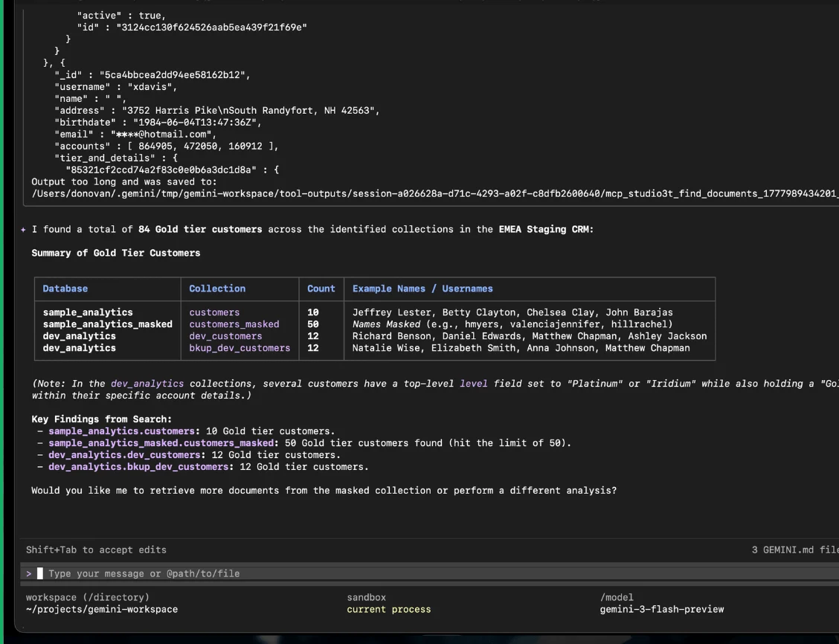Click the 'sandbox' label
This screenshot has height=644, width=839.
point(367,597)
